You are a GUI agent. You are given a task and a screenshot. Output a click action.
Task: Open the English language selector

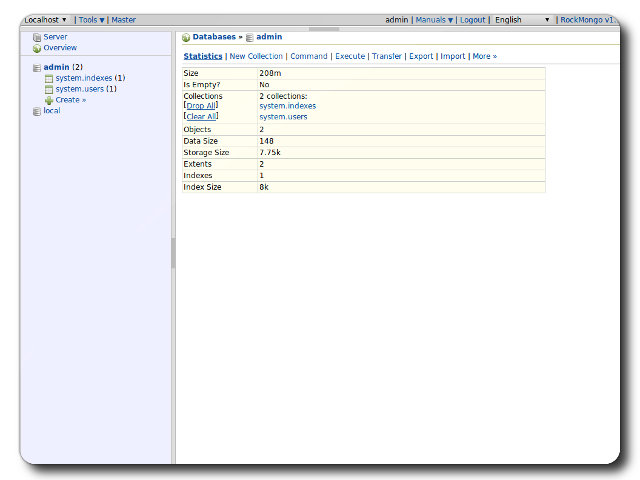tap(522, 20)
